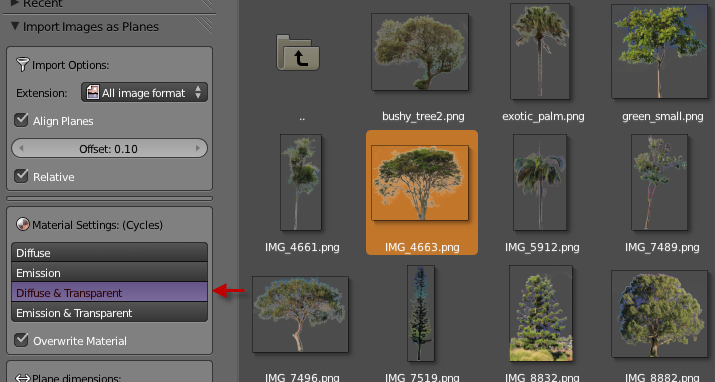715x382 pixels.
Task: Toggle the Relative checkbox
Action: 21,176
